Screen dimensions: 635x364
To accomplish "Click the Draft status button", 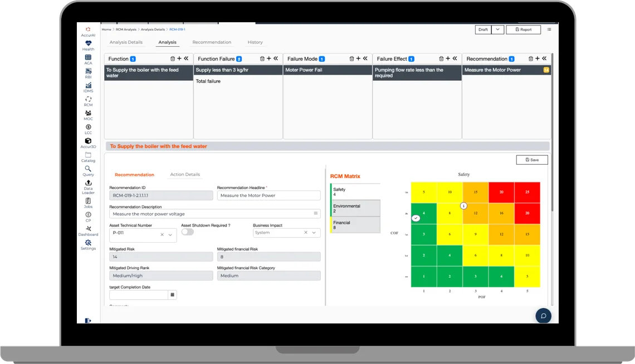I will [483, 29].
